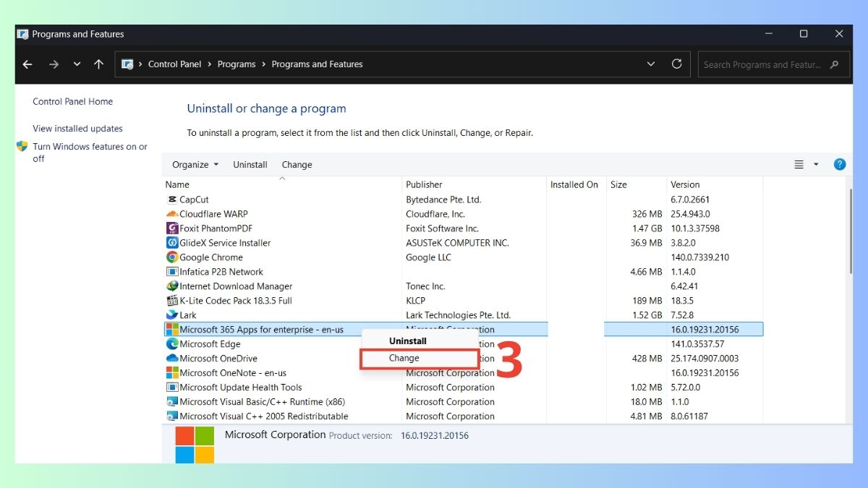Click the CapCut application icon
868x488 pixels.
(172, 199)
